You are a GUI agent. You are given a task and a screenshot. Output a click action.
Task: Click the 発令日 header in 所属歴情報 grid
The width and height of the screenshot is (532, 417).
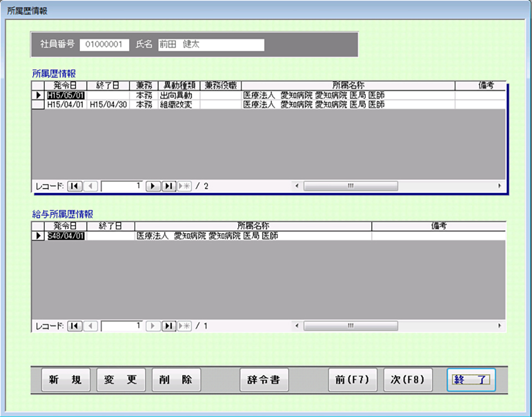[65, 85]
